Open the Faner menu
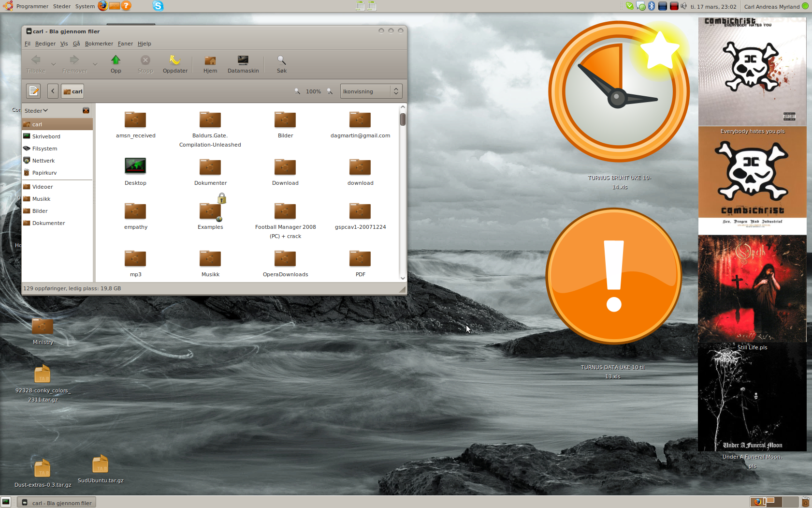The height and width of the screenshot is (508, 812). (125, 44)
